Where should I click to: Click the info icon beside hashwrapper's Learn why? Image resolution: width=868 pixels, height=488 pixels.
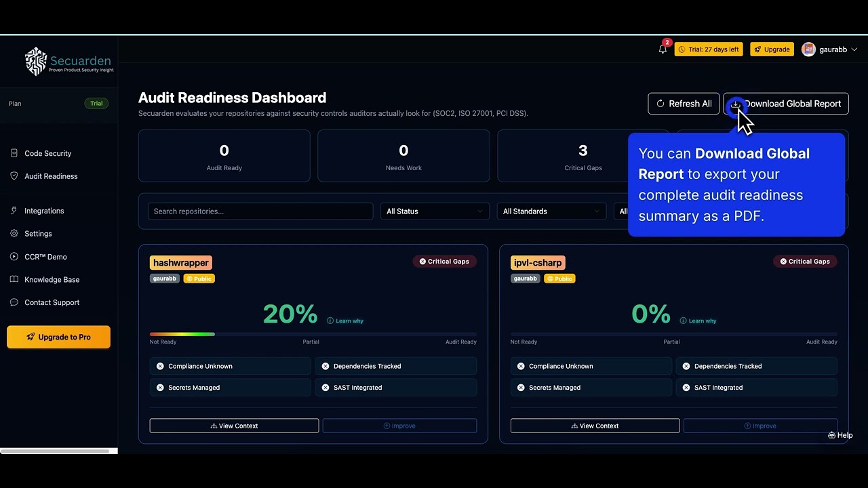pos(330,321)
